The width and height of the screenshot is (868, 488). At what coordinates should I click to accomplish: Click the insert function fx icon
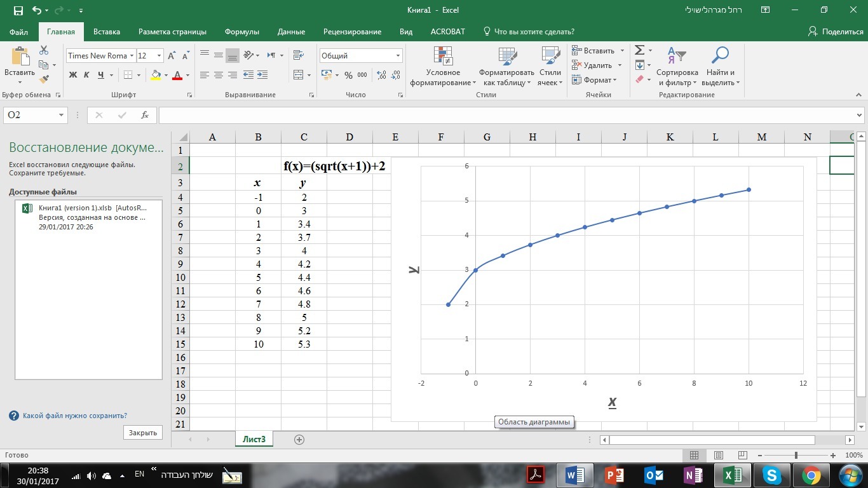pos(145,115)
